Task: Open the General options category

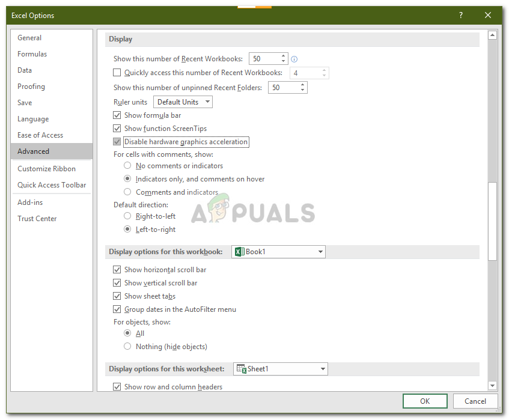Action: click(x=52, y=38)
